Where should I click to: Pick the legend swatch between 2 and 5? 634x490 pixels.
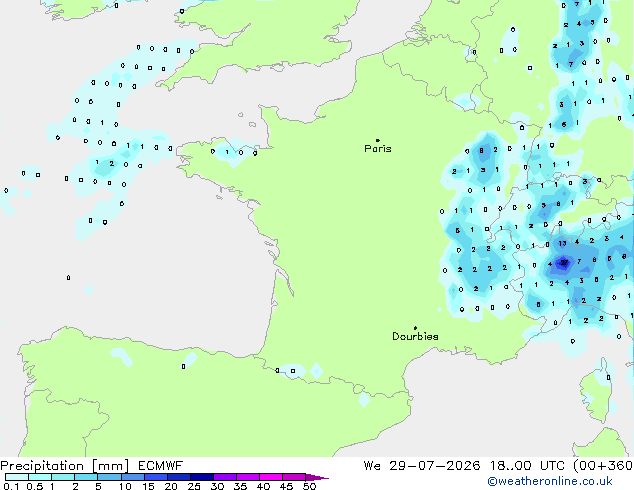[86, 477]
